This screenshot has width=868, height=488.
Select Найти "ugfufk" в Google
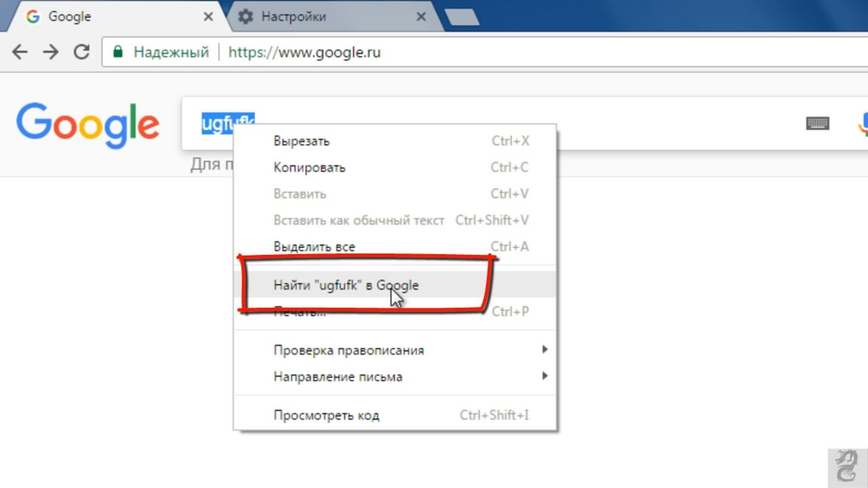point(395,285)
